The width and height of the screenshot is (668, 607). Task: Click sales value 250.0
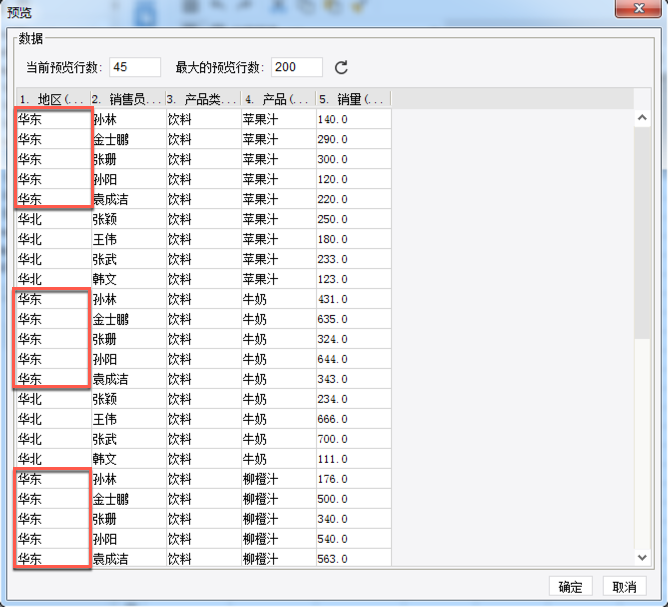pyautogui.click(x=332, y=219)
